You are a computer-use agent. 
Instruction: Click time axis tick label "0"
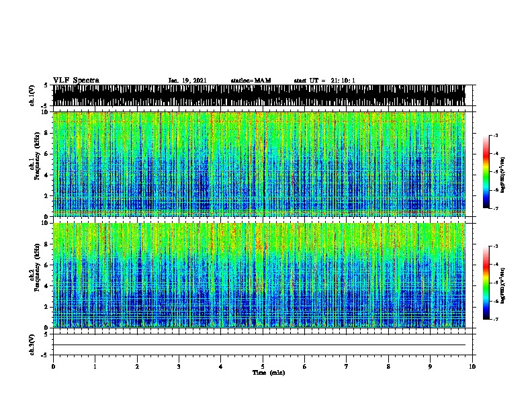(53, 367)
